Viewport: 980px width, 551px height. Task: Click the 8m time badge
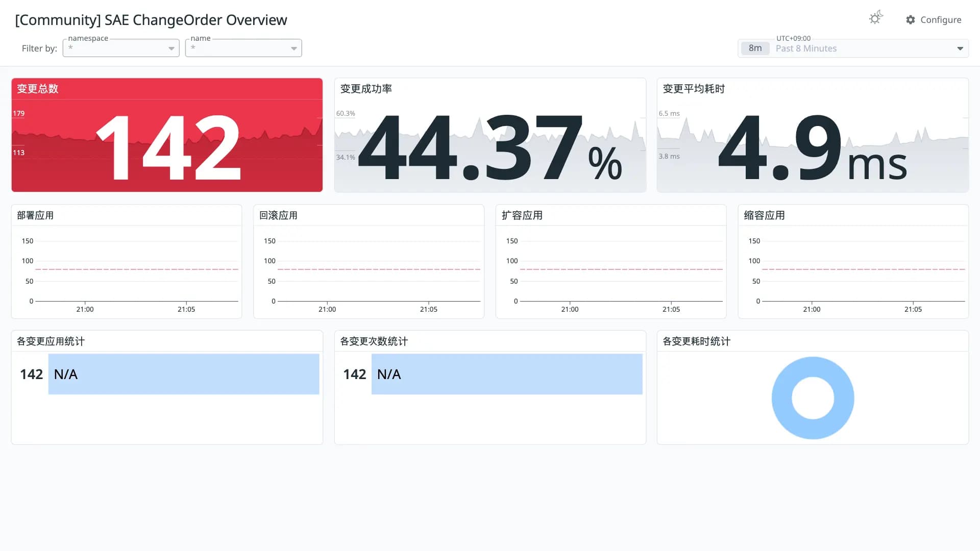pos(755,48)
